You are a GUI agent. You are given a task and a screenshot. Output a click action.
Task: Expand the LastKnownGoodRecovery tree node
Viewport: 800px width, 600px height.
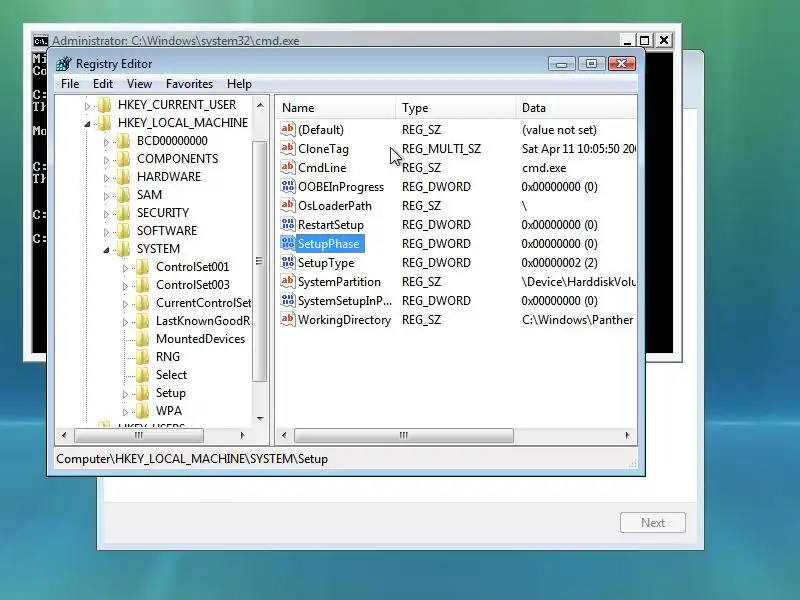[x=126, y=322]
